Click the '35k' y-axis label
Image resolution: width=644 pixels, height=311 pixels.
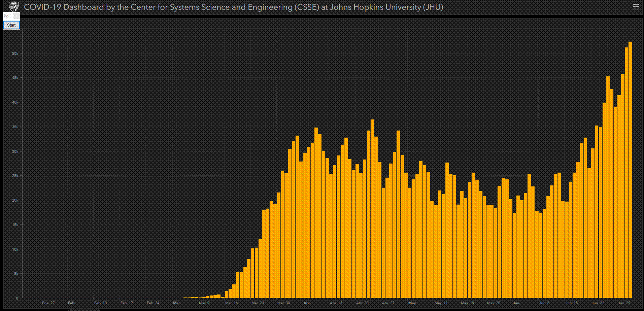(x=15, y=127)
